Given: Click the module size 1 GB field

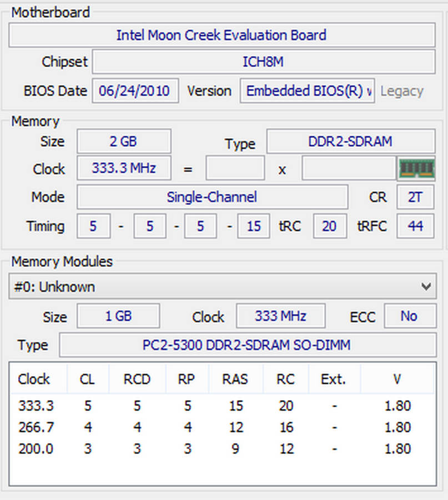Looking at the screenshot, I should (x=118, y=316).
